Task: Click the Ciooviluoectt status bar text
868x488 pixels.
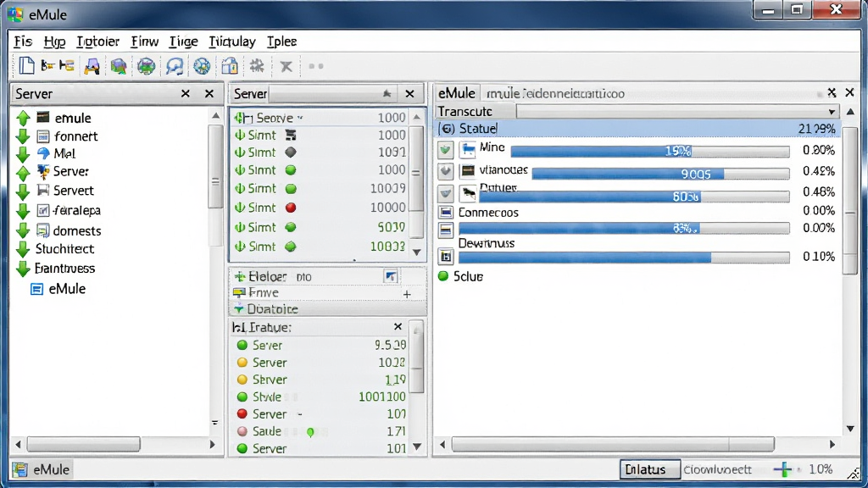Action: pos(717,469)
